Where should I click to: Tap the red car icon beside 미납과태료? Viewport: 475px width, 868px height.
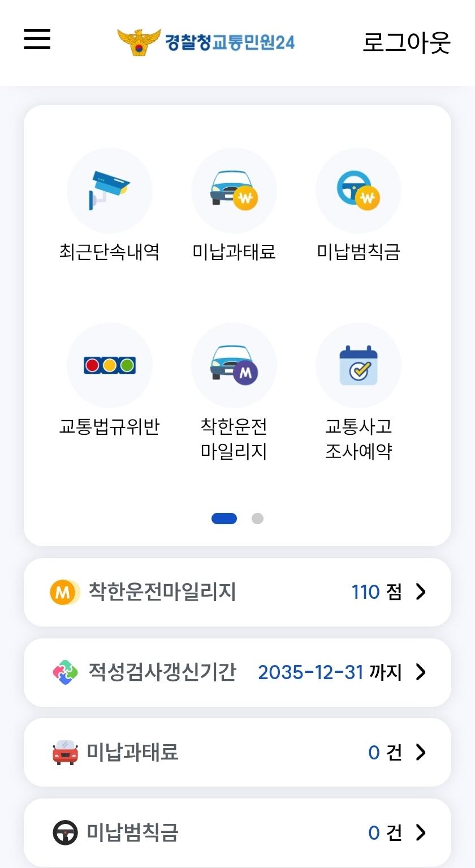[x=65, y=753]
